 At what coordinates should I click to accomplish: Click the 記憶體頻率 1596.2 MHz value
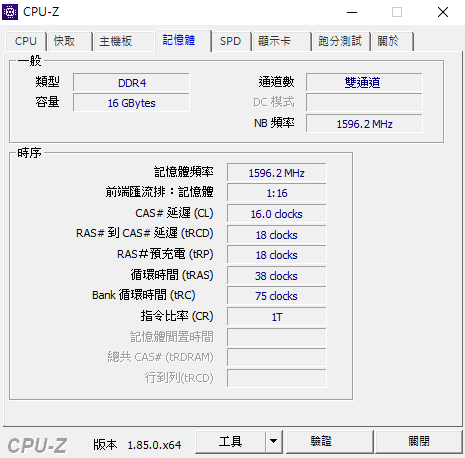(x=277, y=173)
